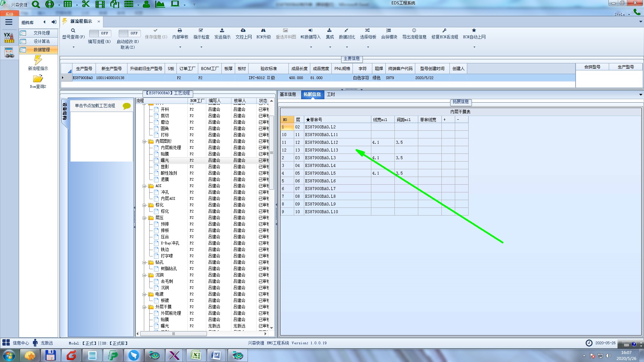644x362 pixels.
Task: Click the 单击节点加载工艺流程 button
Action: coord(95,106)
